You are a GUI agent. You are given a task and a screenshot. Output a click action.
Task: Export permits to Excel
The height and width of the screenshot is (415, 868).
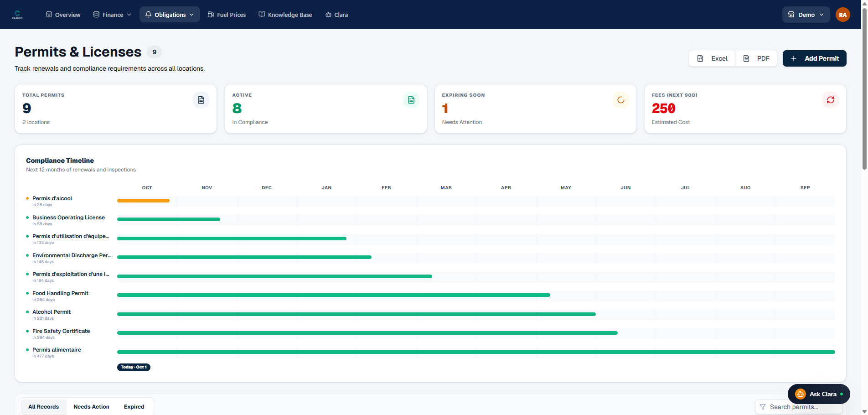[x=712, y=58]
